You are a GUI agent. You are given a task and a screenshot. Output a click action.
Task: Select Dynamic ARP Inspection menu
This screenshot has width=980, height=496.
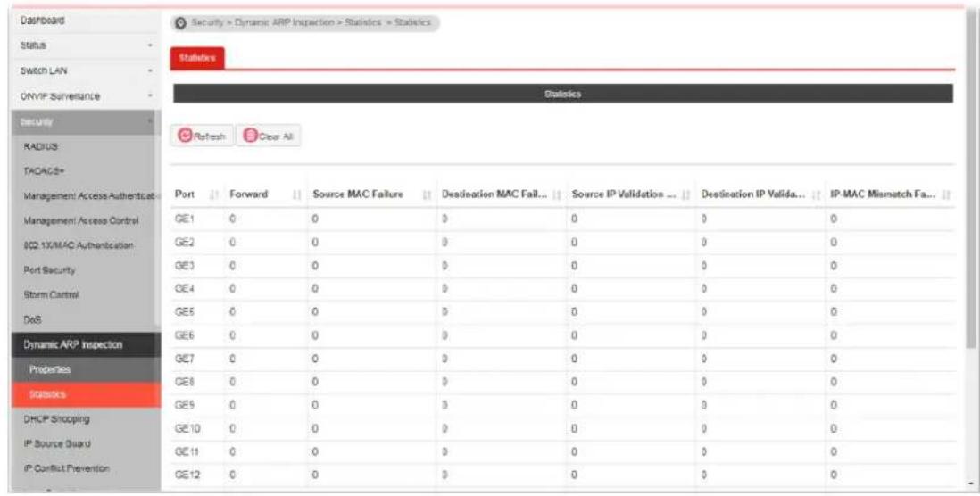point(86,344)
